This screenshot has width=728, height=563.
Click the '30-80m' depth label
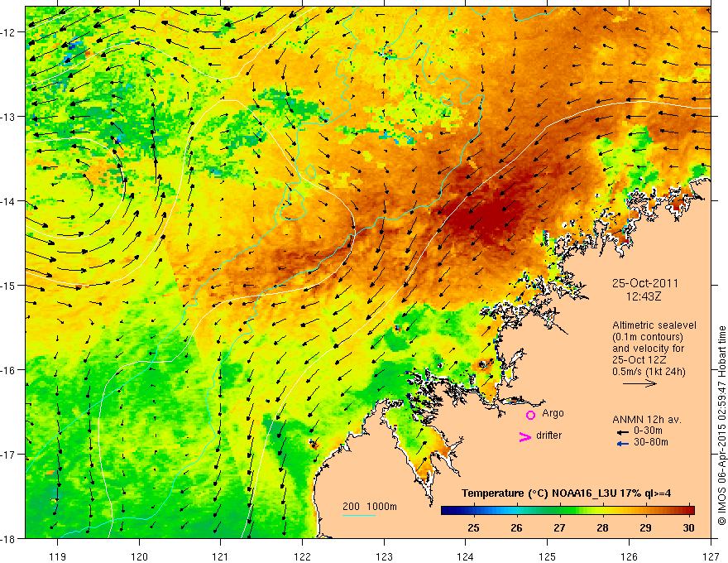(x=651, y=442)
